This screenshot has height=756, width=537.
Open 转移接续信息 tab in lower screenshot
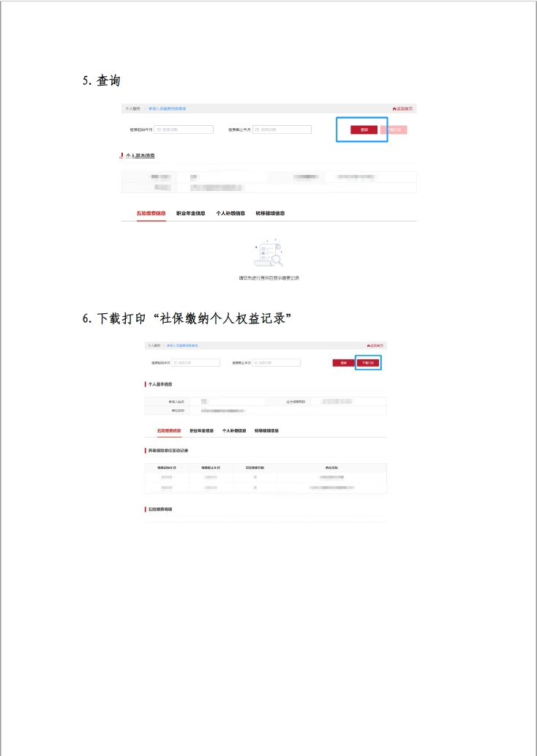[x=266, y=431]
